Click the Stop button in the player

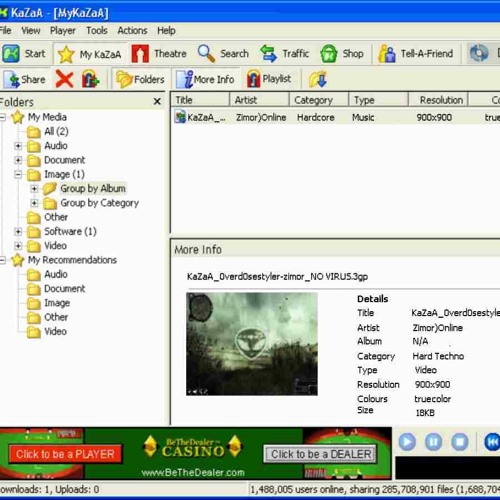460,442
